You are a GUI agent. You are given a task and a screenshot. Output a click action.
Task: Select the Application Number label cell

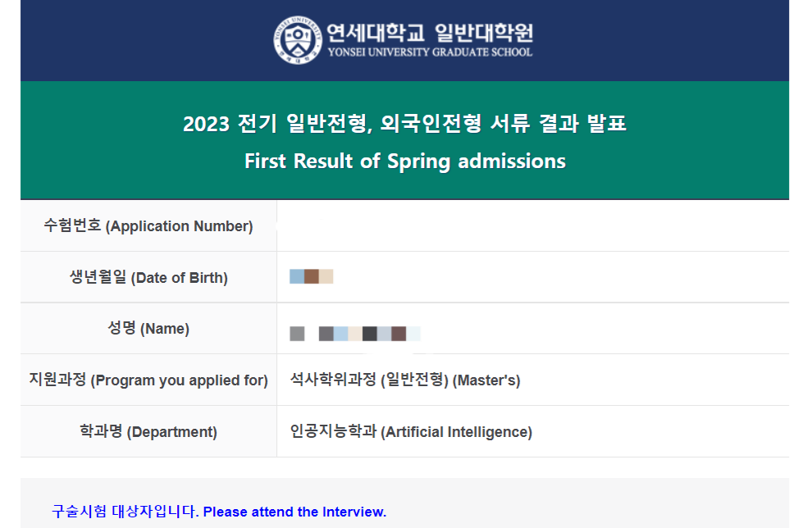tap(148, 226)
